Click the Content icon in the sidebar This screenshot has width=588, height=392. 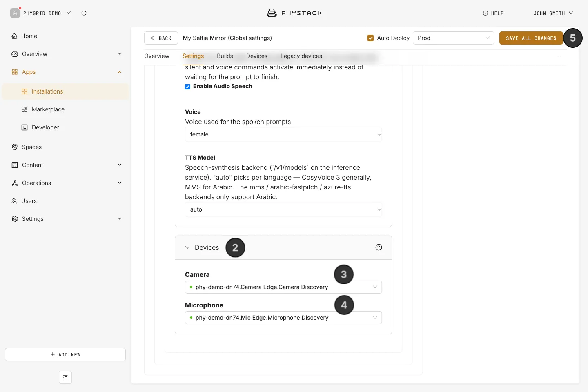tap(15, 165)
